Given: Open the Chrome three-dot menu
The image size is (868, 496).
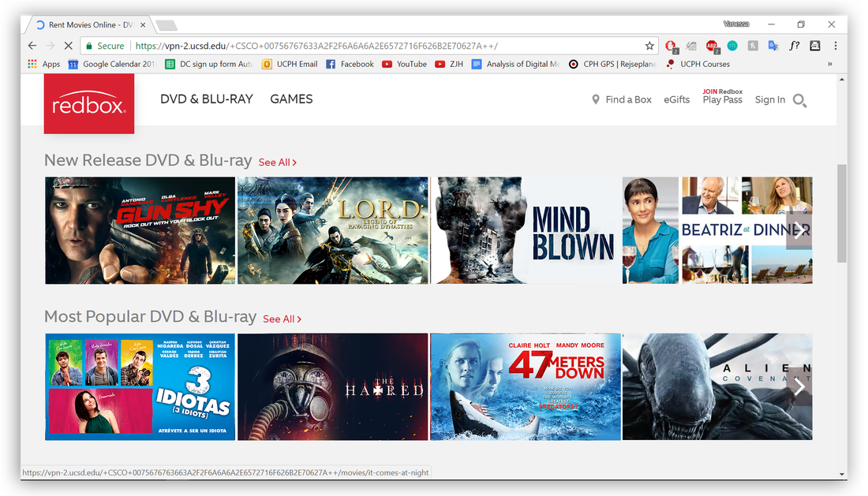Looking at the screenshot, I should 836,46.
